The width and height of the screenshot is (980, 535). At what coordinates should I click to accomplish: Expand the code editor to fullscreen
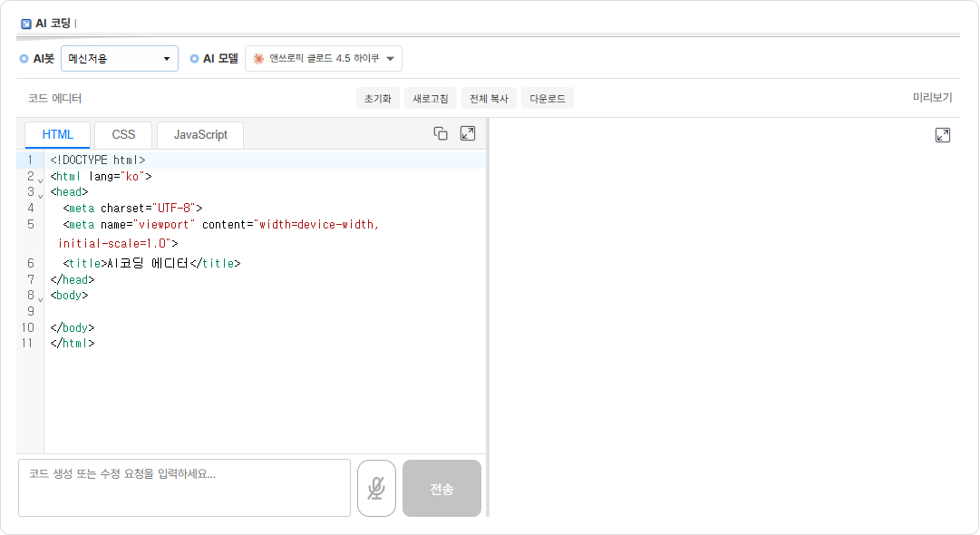coord(468,133)
